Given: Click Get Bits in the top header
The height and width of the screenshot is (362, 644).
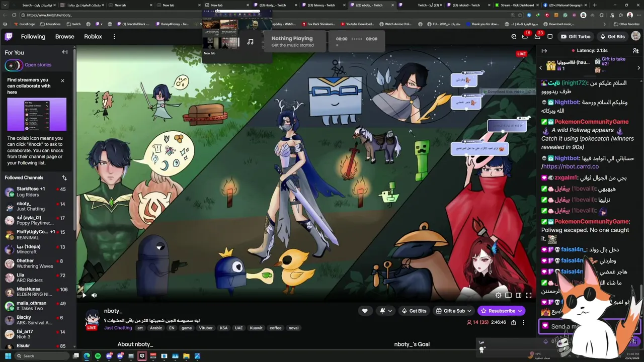Looking at the screenshot, I should (612, 36).
